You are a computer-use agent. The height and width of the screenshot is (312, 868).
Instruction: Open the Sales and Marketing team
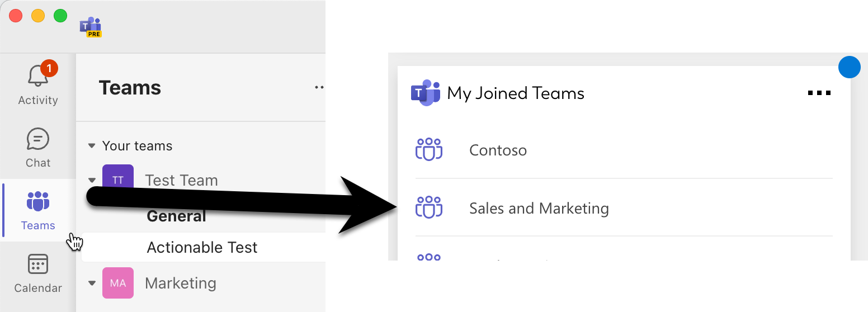(539, 209)
